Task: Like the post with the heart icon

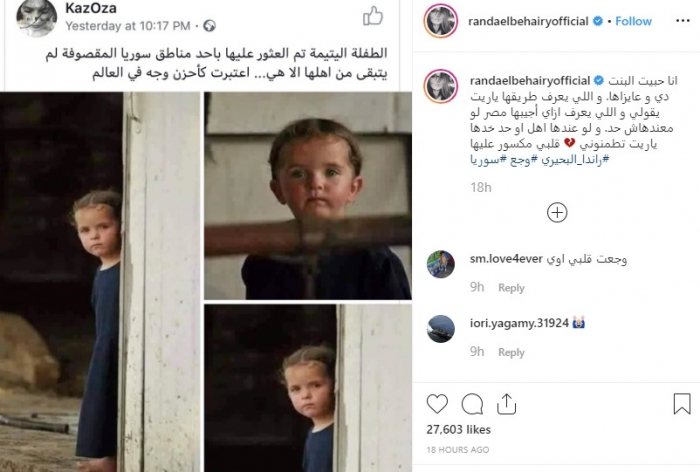Action: pos(437,404)
